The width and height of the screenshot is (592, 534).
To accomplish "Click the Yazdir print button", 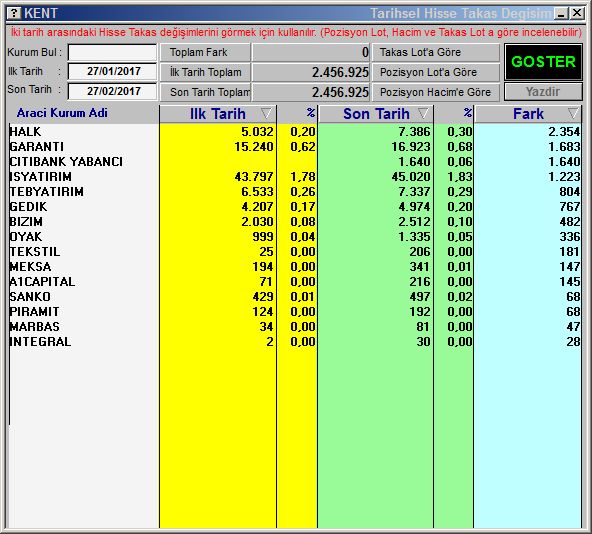I will pyautogui.click(x=543, y=92).
